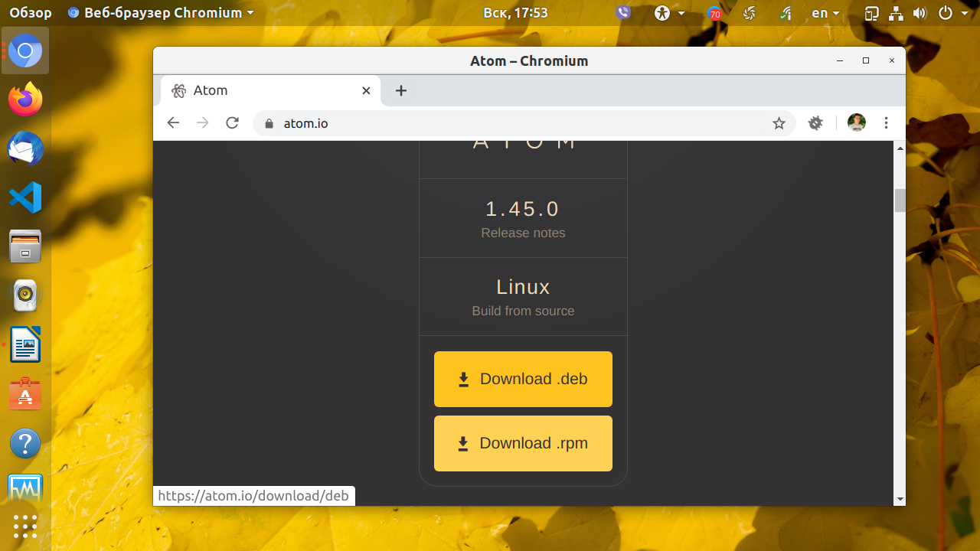Close the Chromium window
This screenshot has width=980, height=551.
click(x=892, y=60)
